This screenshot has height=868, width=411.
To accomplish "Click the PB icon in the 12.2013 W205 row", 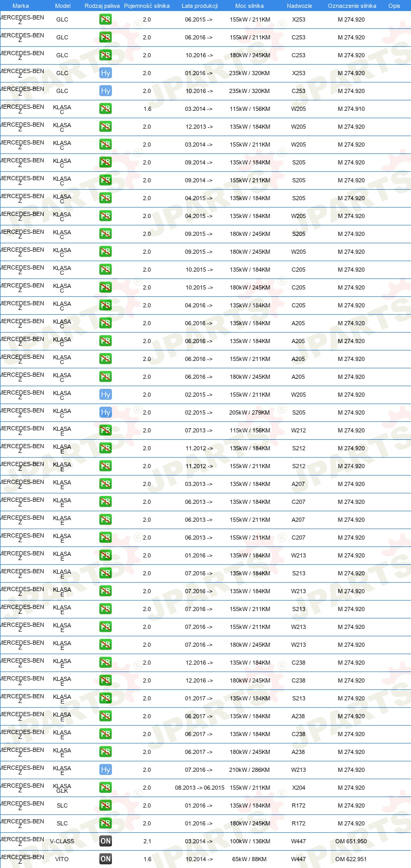I will pyautogui.click(x=106, y=127).
